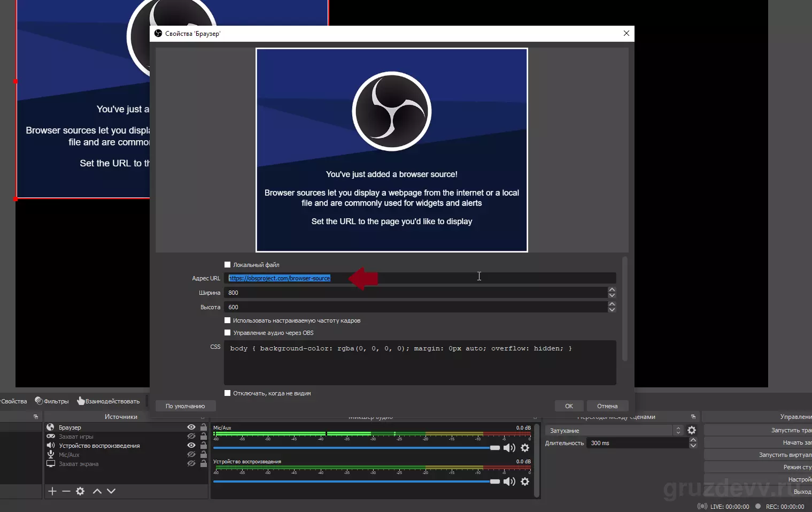Reset settings with По умолчанию
Image resolution: width=812 pixels, height=512 pixels.
coord(185,406)
